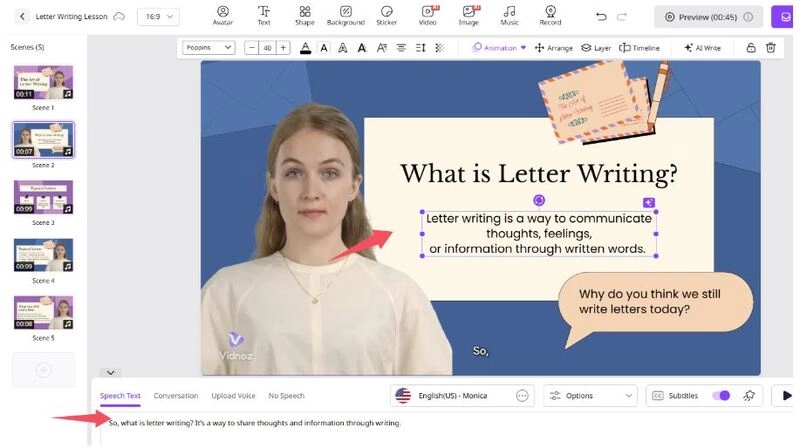Click the purple button at top-right corner
This screenshot has width=800, height=448.
pos(783,17)
